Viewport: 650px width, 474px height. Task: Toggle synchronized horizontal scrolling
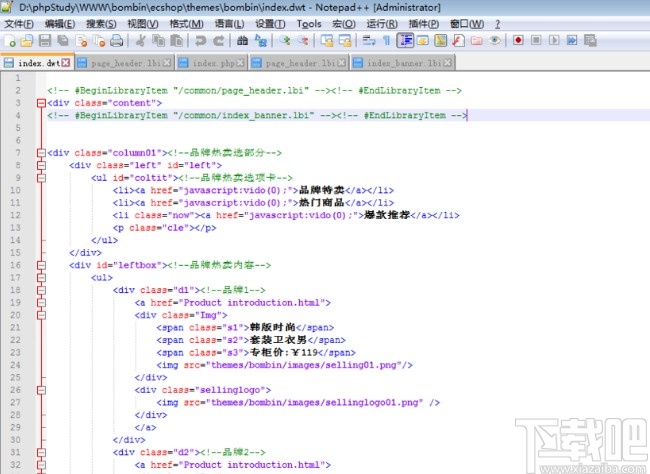pyautogui.click(x=345, y=41)
